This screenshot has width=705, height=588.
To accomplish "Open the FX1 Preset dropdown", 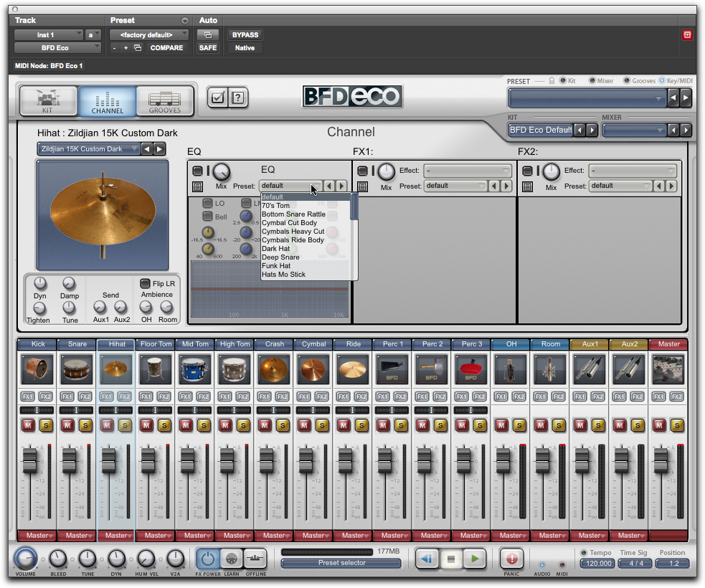I will [455, 186].
